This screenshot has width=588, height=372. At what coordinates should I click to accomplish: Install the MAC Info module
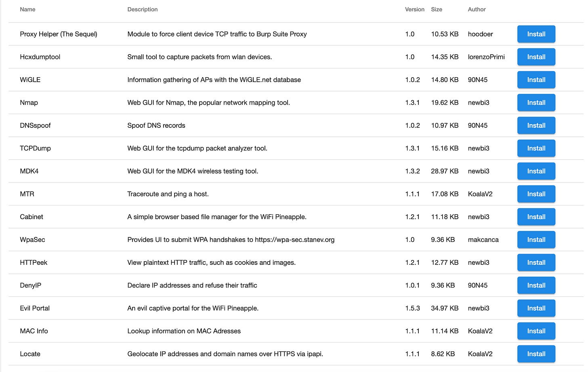pyautogui.click(x=536, y=331)
